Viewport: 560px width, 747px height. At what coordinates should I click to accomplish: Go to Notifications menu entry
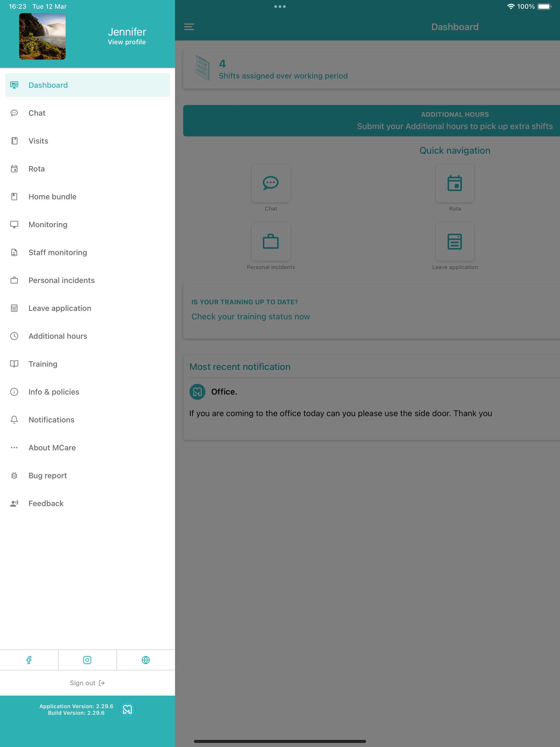tap(87, 420)
